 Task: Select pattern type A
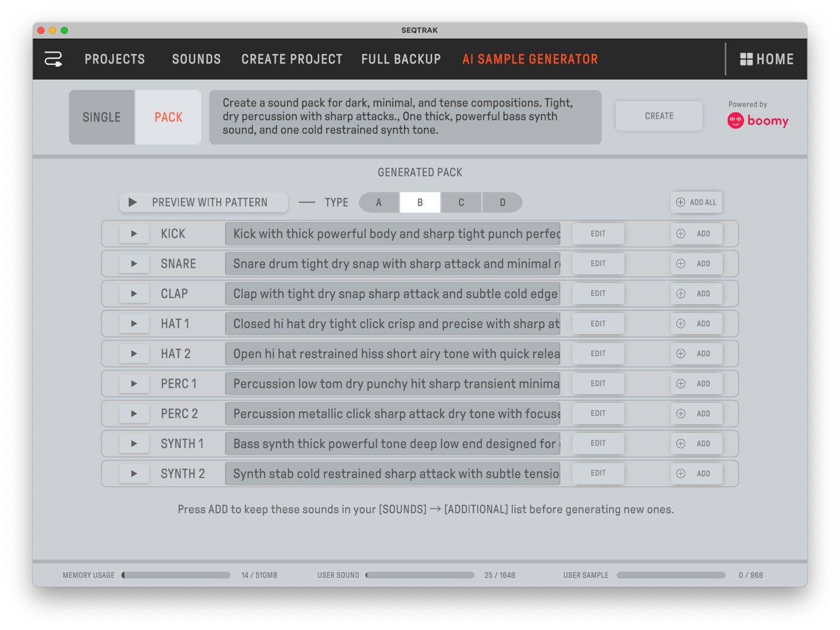click(379, 202)
